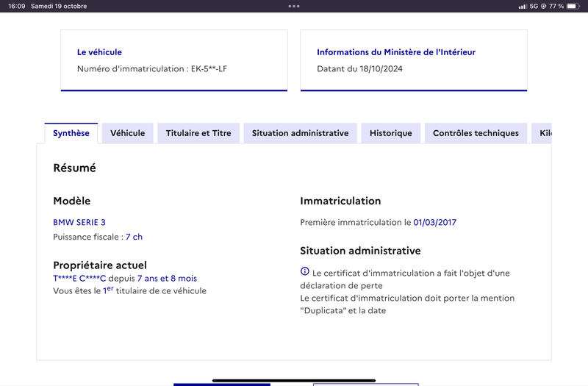Click the BMW SERIE 3 model name
This screenshot has height=386, width=588.
(79, 223)
